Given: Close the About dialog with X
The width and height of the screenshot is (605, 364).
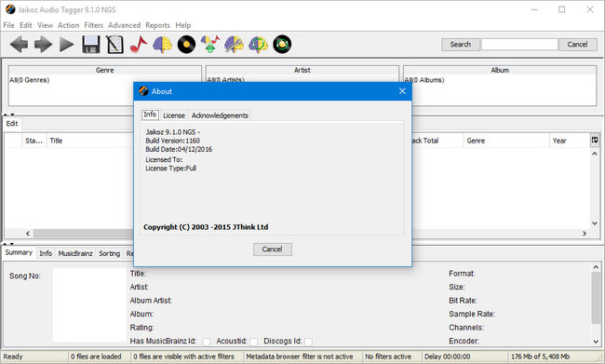Looking at the screenshot, I should (402, 91).
